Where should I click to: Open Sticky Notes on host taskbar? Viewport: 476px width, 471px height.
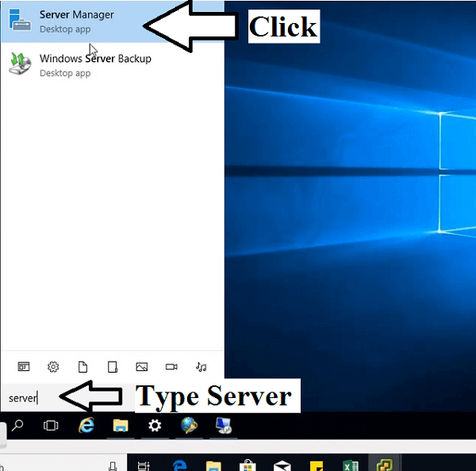[316, 465]
